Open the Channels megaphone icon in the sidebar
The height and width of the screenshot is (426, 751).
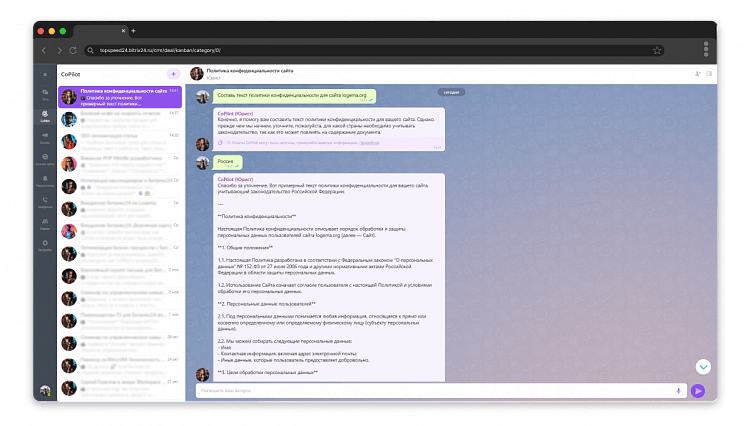click(45, 138)
